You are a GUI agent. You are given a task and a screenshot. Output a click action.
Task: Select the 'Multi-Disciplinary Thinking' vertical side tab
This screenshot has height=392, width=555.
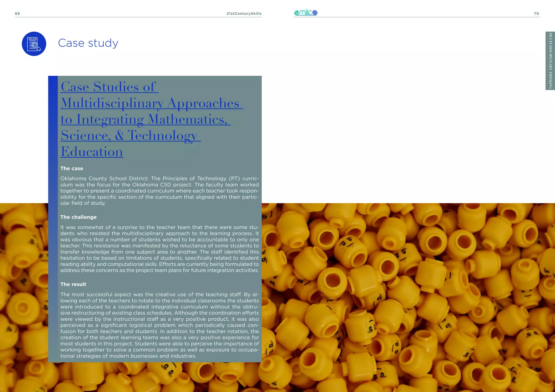(x=550, y=61)
